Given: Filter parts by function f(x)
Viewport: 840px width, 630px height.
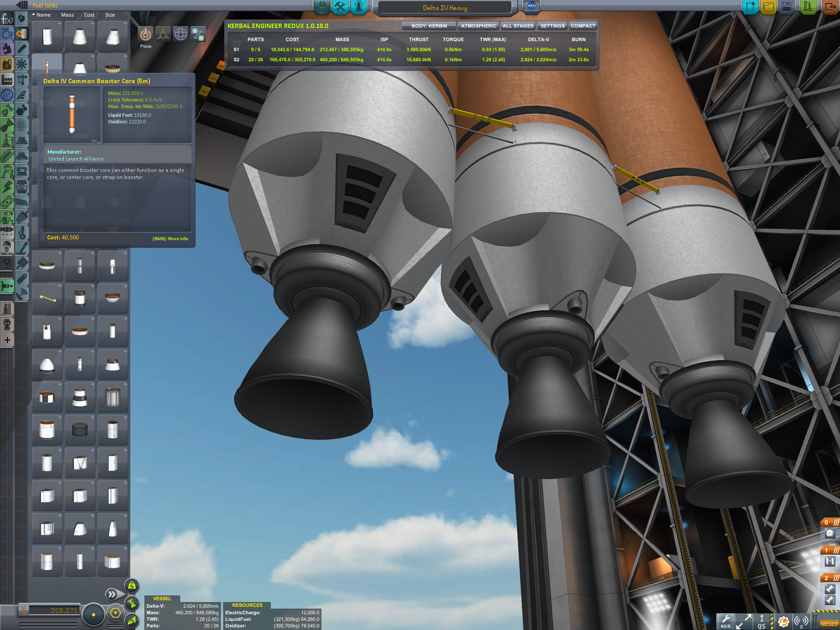Looking at the screenshot, I should click(7, 19).
